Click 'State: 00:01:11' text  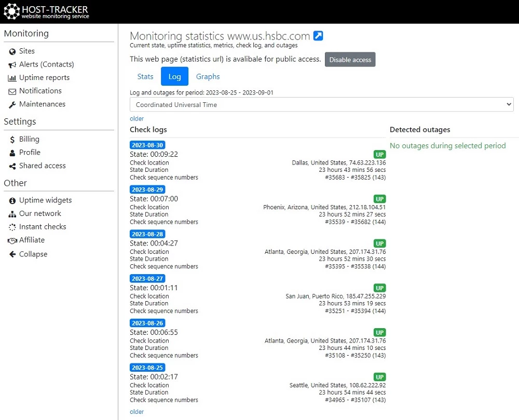pyautogui.click(x=154, y=288)
